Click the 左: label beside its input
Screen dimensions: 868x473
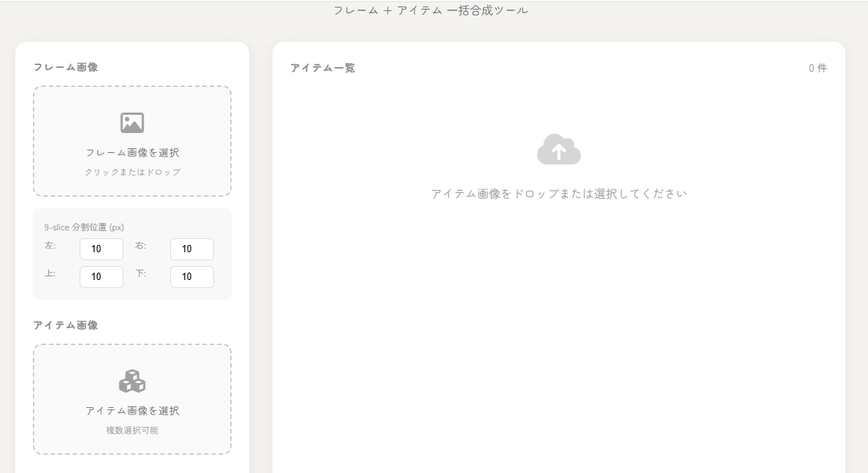50,246
